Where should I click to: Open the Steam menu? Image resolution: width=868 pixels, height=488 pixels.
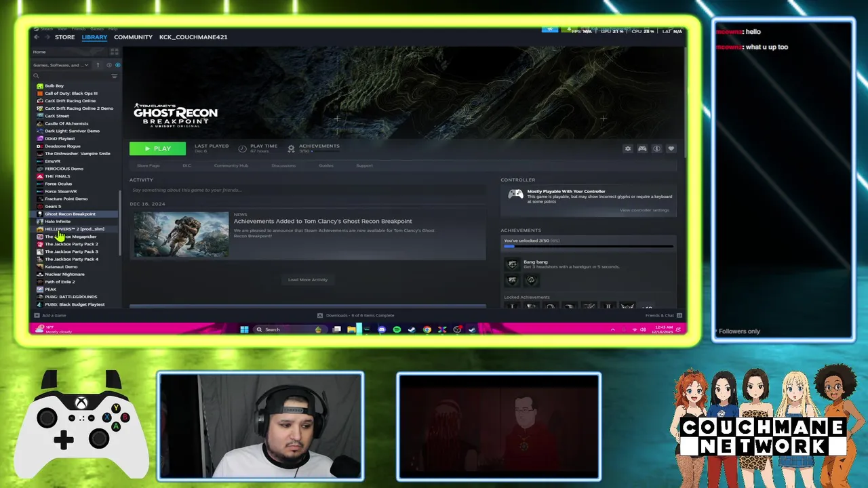pyautogui.click(x=46, y=28)
